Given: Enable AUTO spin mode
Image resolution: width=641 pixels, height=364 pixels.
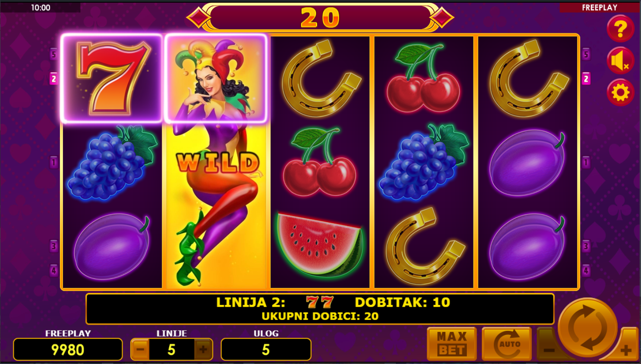Looking at the screenshot, I should (507, 344).
